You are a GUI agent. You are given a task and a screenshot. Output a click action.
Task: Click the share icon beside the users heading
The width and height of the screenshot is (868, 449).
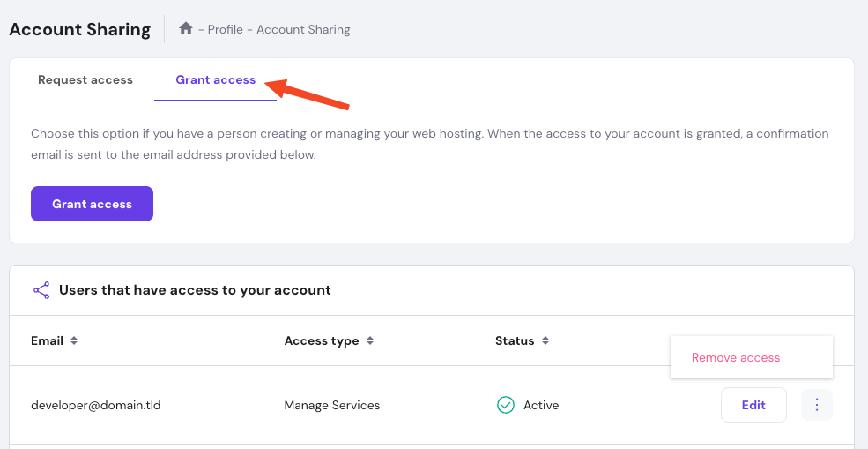click(x=41, y=290)
